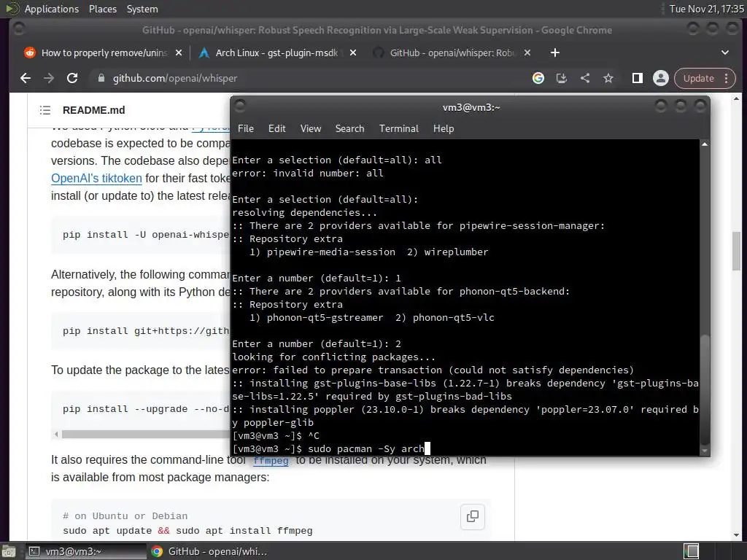Click terminal line 'error: invalid number: all'
The image size is (747, 560).
308,174
